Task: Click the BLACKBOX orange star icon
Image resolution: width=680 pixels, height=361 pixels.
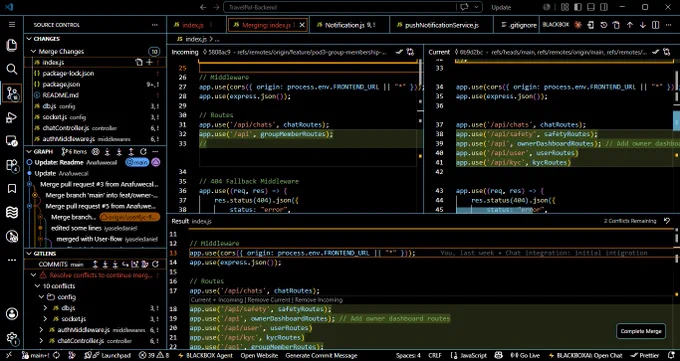Action: 578,25
